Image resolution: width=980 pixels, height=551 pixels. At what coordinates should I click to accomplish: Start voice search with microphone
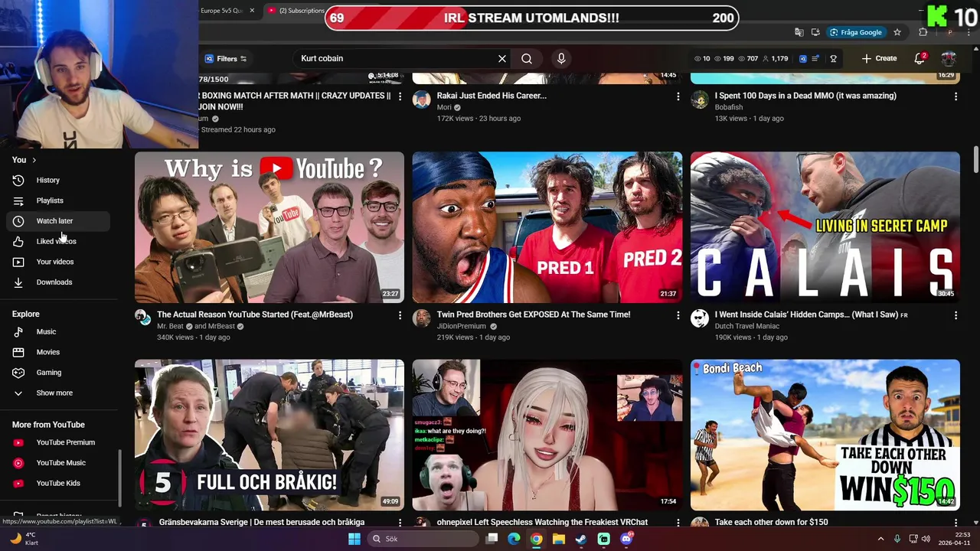pyautogui.click(x=561, y=58)
